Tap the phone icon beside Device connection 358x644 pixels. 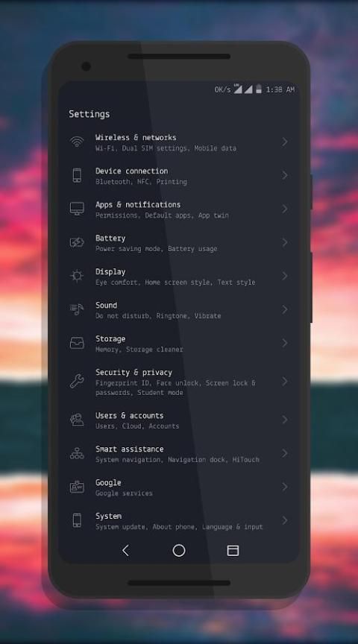tap(77, 175)
